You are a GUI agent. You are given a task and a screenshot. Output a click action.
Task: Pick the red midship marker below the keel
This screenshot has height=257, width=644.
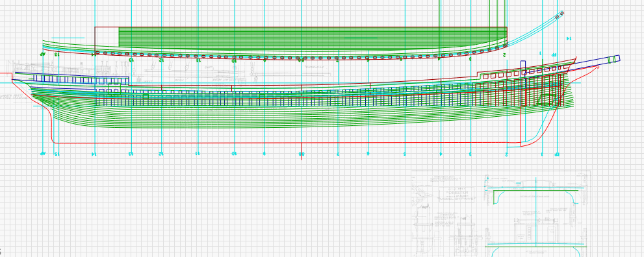[302, 151]
